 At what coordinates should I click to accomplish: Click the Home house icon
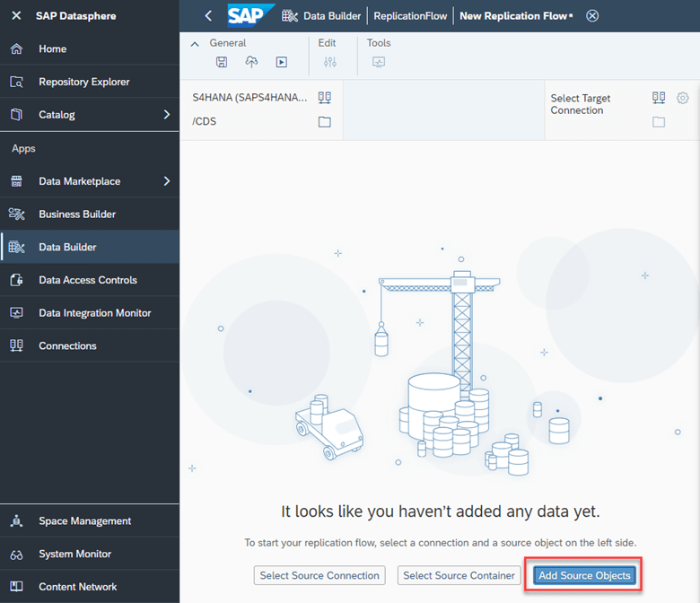point(16,48)
